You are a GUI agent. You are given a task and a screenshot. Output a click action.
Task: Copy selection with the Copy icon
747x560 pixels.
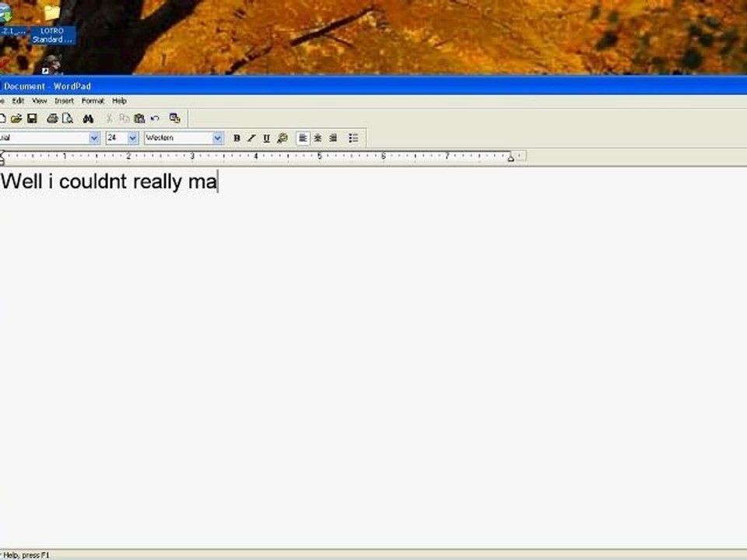(x=124, y=118)
